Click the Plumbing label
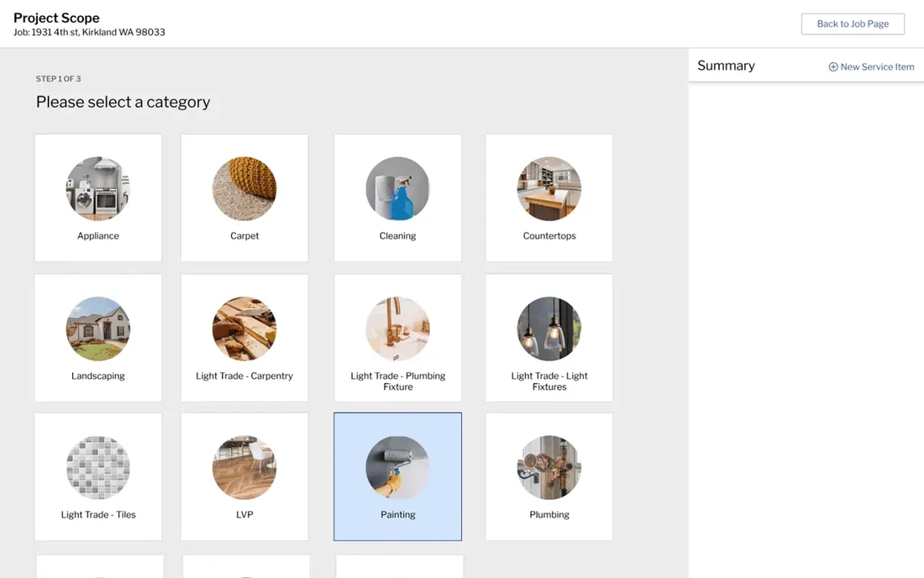Screen dimensions: 924x578 pos(549,514)
